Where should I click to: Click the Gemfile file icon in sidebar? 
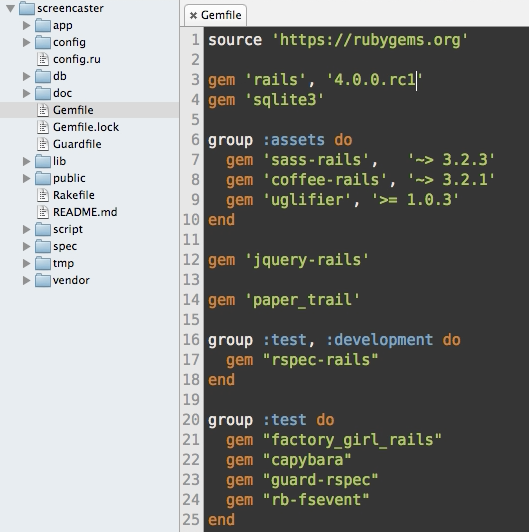click(43, 110)
